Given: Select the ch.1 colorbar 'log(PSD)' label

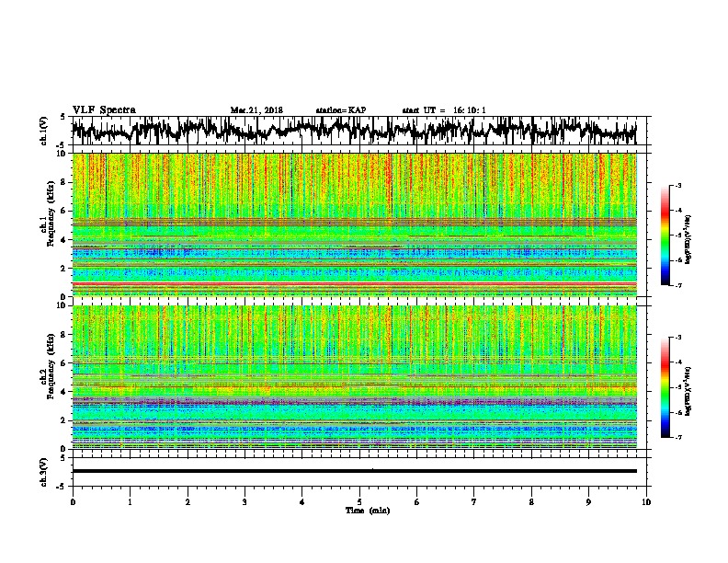Looking at the screenshot, I should pyautogui.click(x=688, y=239).
